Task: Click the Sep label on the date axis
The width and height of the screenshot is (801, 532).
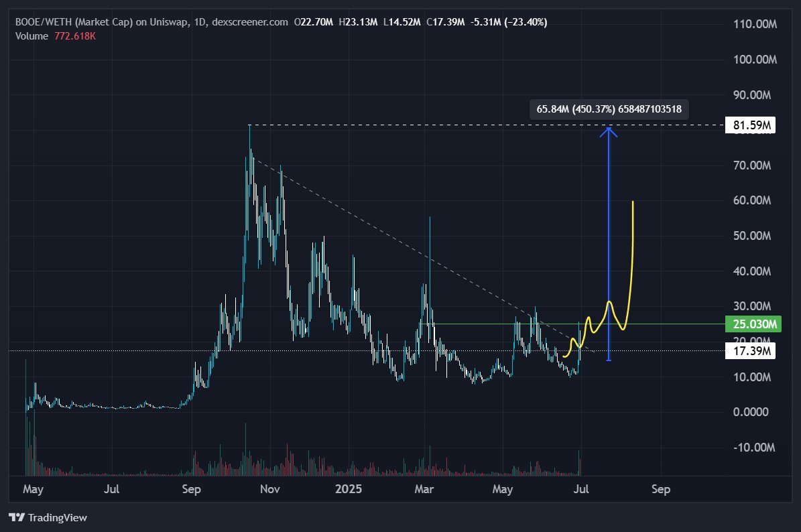Action: (191, 490)
